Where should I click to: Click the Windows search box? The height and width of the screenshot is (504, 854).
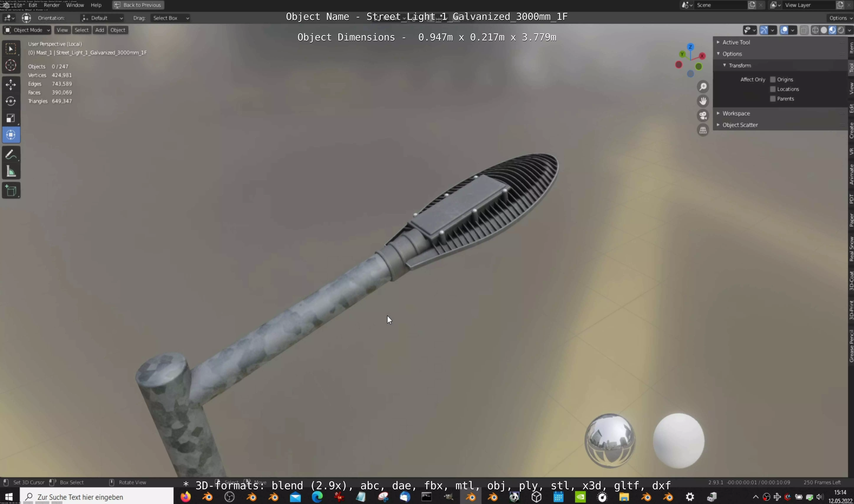tap(97, 497)
